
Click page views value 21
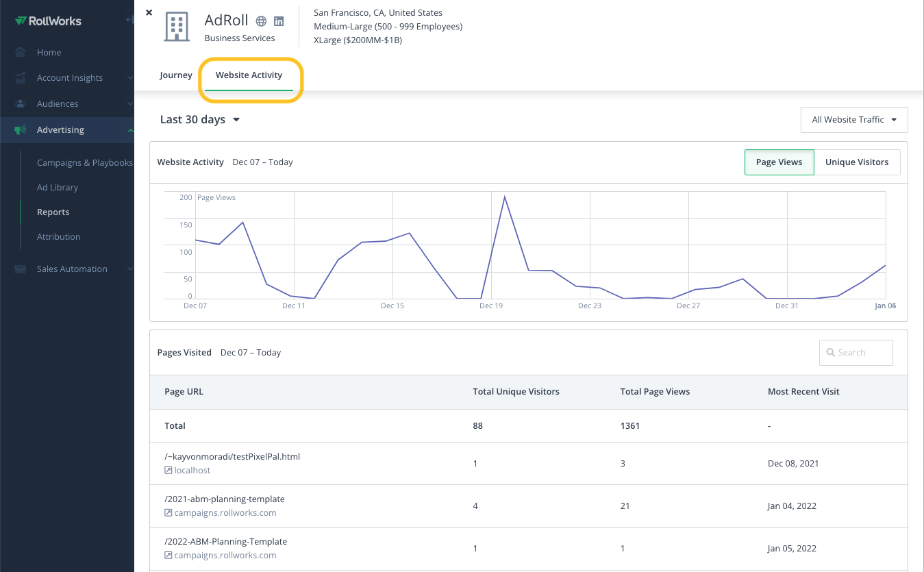tap(625, 506)
